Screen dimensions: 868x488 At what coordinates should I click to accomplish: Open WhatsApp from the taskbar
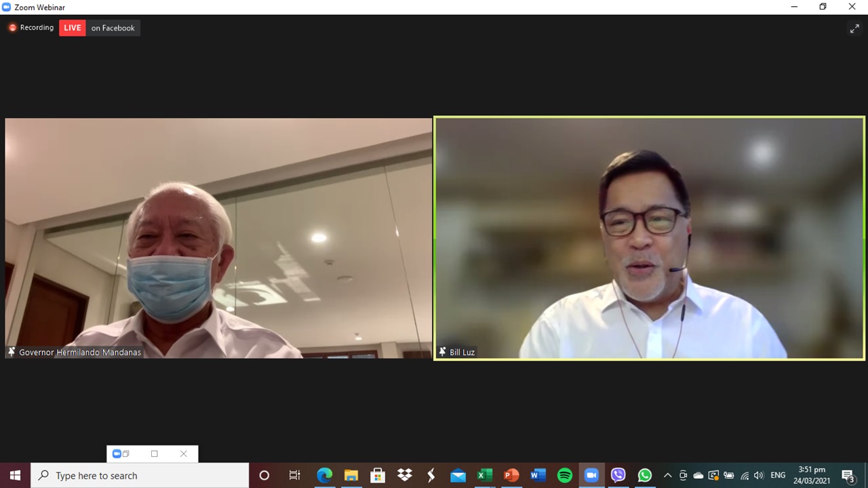645,475
